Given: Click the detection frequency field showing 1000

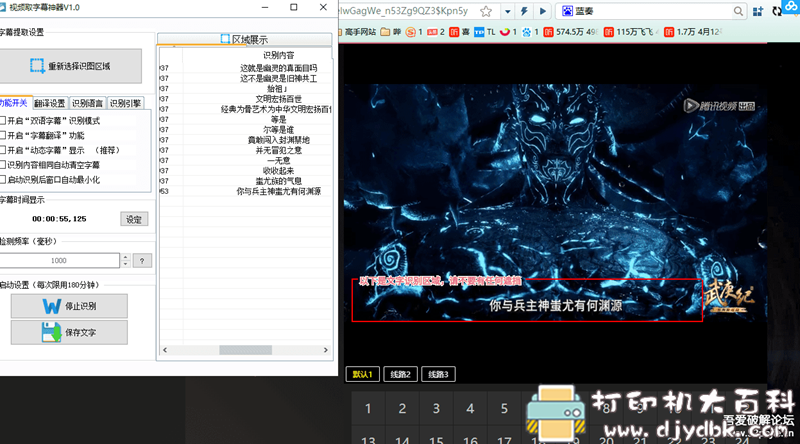Looking at the screenshot, I should (x=59, y=260).
